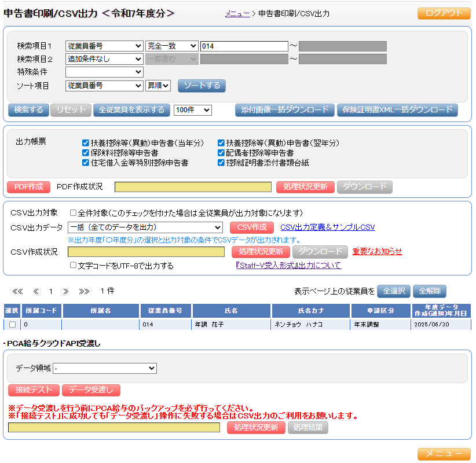Image resolution: width=476 pixels, height=463 pixels.
Task: Tick the selection checkbox for employee 014
Action: (x=12, y=325)
